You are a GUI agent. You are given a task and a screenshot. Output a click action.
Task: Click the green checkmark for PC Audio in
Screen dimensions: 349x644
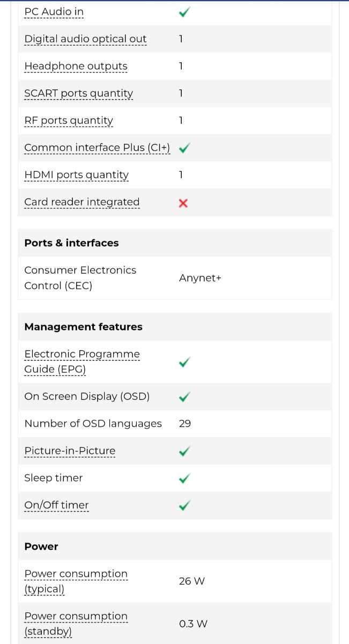[184, 12]
